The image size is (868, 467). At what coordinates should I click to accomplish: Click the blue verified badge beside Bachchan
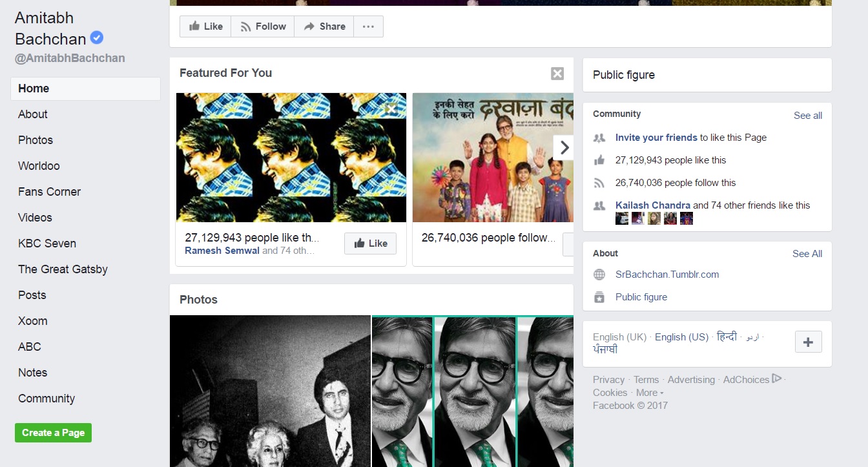click(96, 37)
